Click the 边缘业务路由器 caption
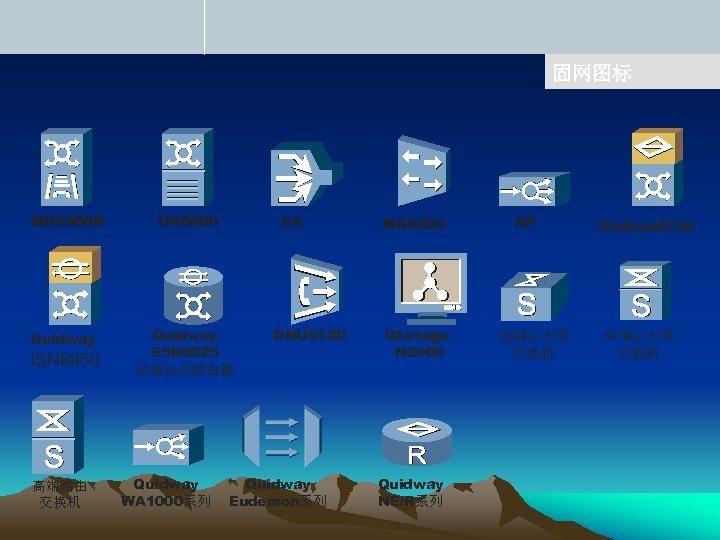This screenshot has height=540, width=720. tap(185, 370)
